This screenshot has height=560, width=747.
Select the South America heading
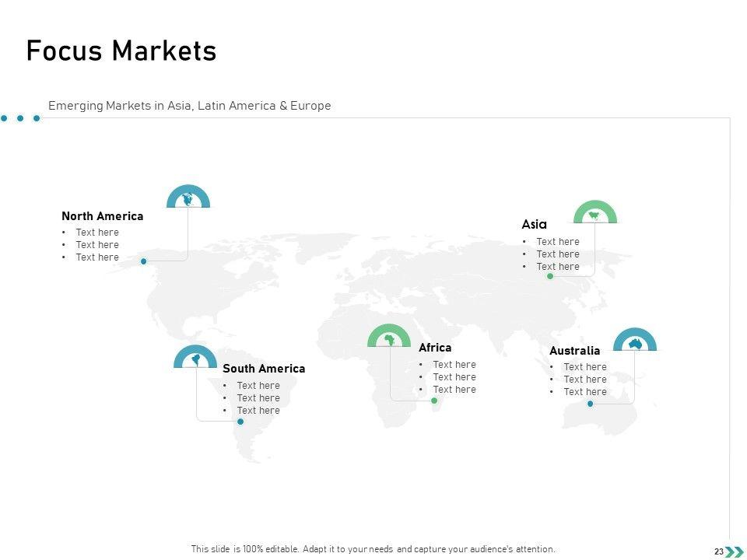(264, 369)
